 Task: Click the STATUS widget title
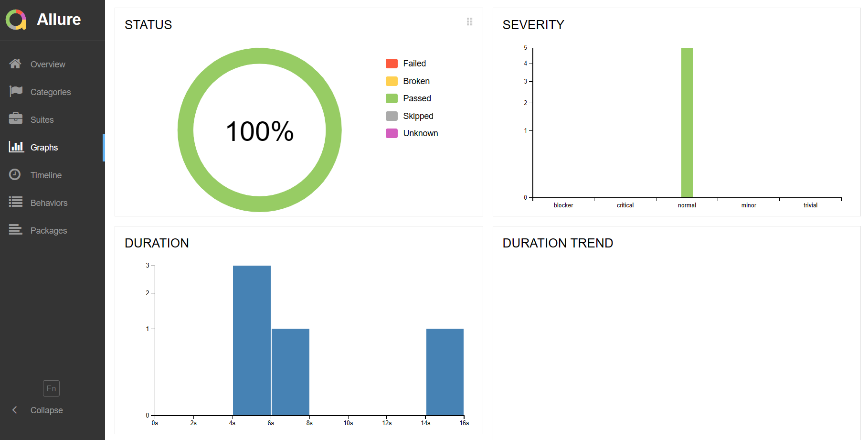[148, 25]
